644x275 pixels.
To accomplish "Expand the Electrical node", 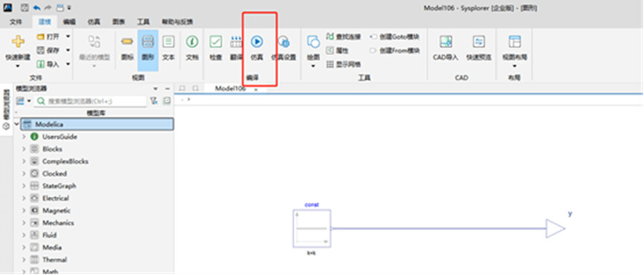I will coord(24,198).
